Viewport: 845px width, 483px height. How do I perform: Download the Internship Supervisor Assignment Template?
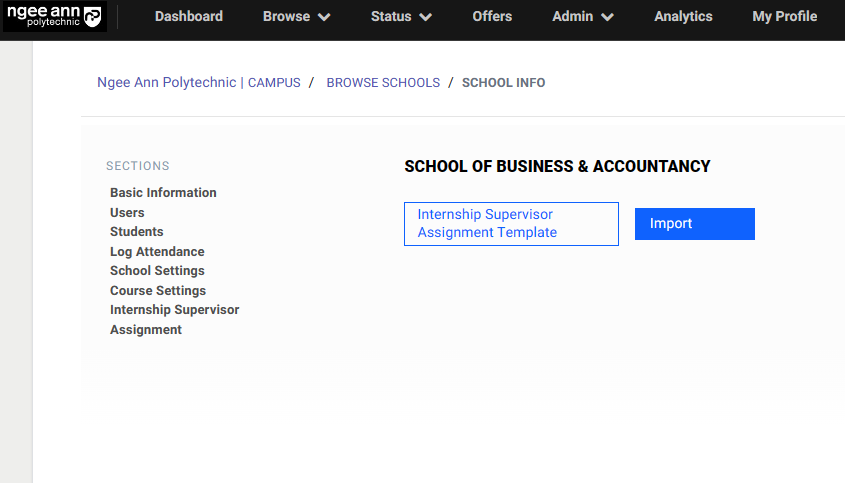511,224
